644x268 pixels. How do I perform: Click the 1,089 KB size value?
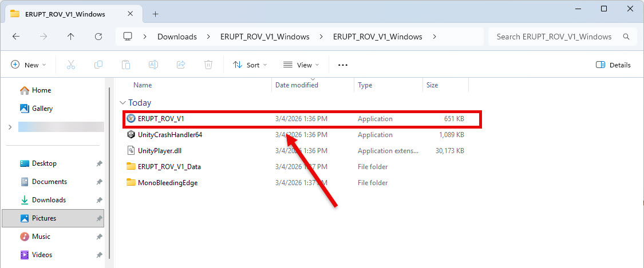coord(452,135)
